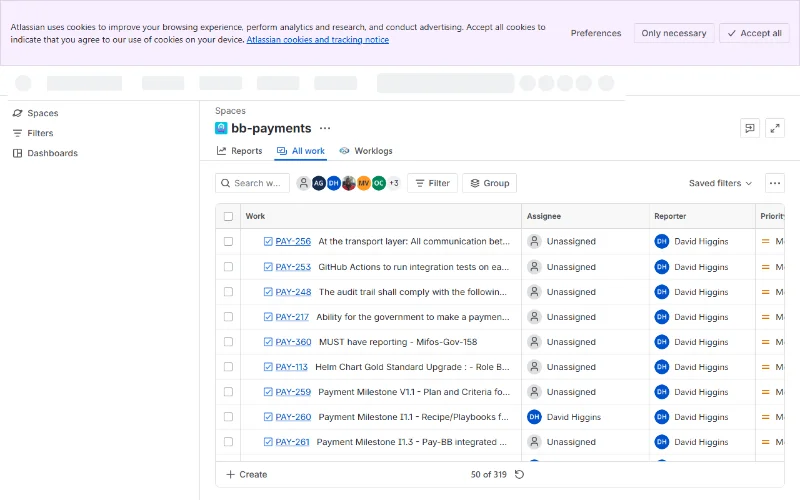Filter by the photo avatar user
Image resolution: width=800 pixels, height=500 pixels.
(x=349, y=183)
